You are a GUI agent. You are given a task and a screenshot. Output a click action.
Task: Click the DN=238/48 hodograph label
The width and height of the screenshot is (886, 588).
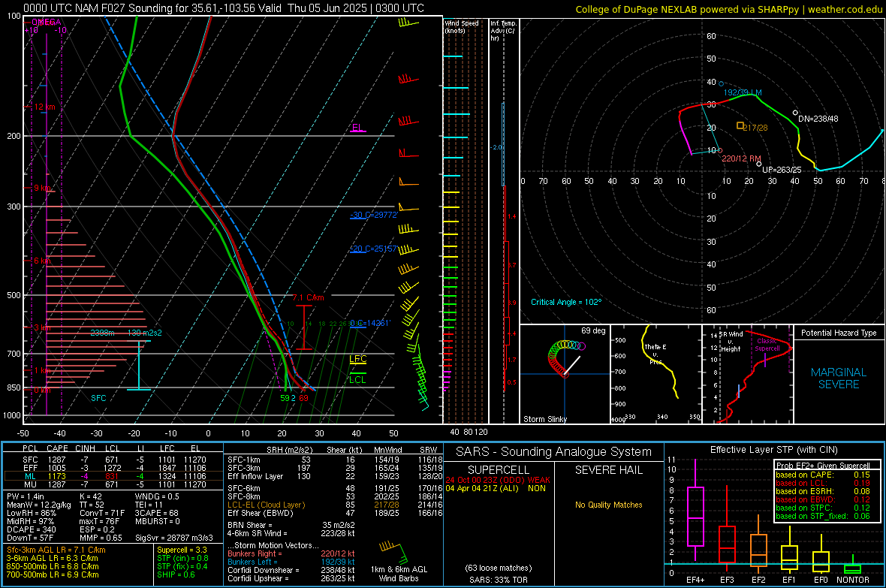[818, 119]
